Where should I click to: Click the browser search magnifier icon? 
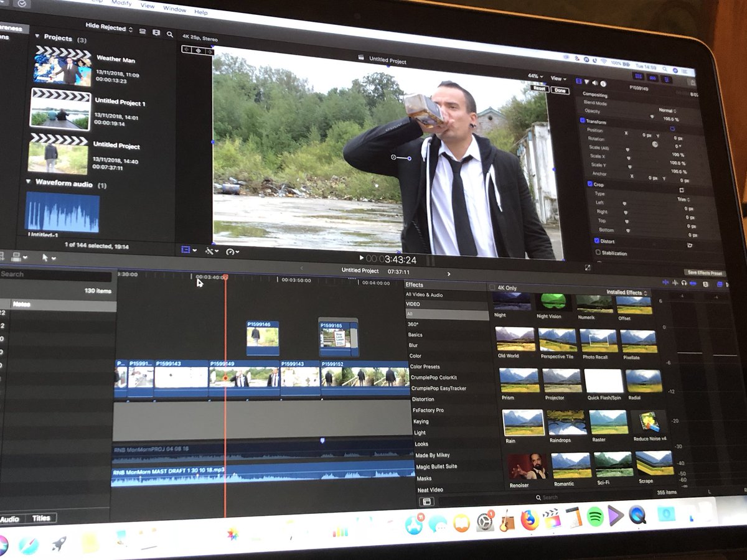coord(170,34)
